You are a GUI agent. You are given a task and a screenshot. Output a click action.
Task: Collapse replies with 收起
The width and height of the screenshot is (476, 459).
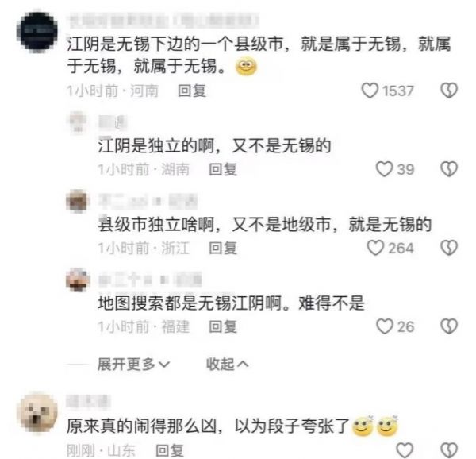(228, 364)
